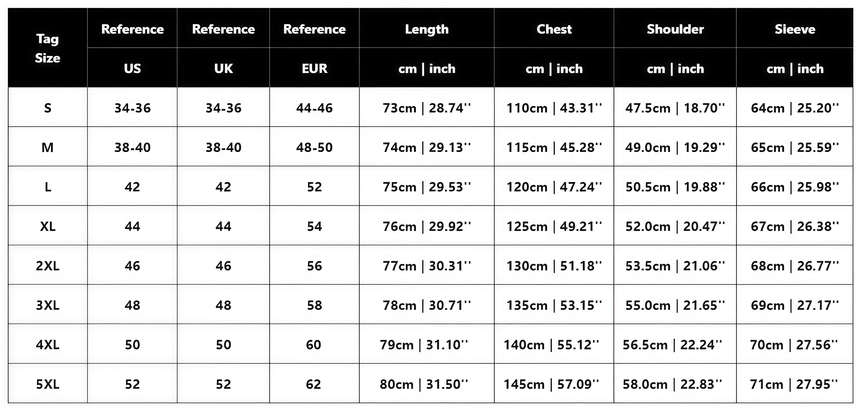Screen dimensions: 868x412
Task: Click the Shoulder column header
Action: pos(675,29)
